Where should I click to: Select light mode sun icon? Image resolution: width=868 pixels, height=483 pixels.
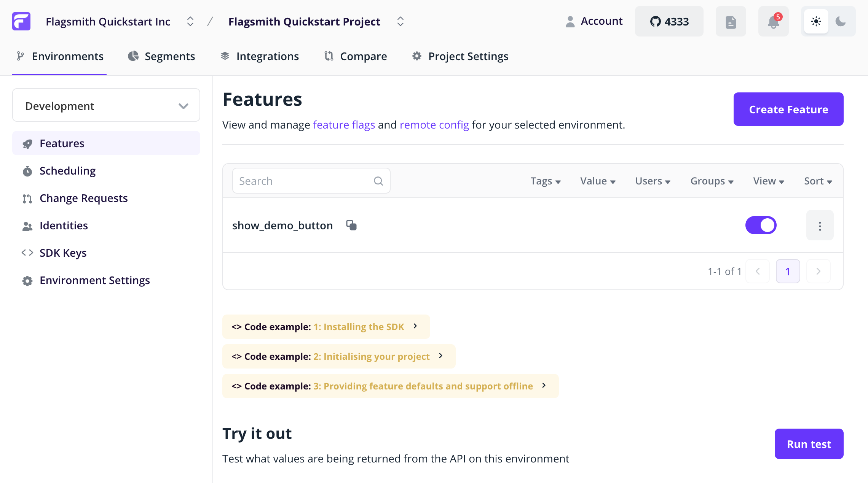816,22
